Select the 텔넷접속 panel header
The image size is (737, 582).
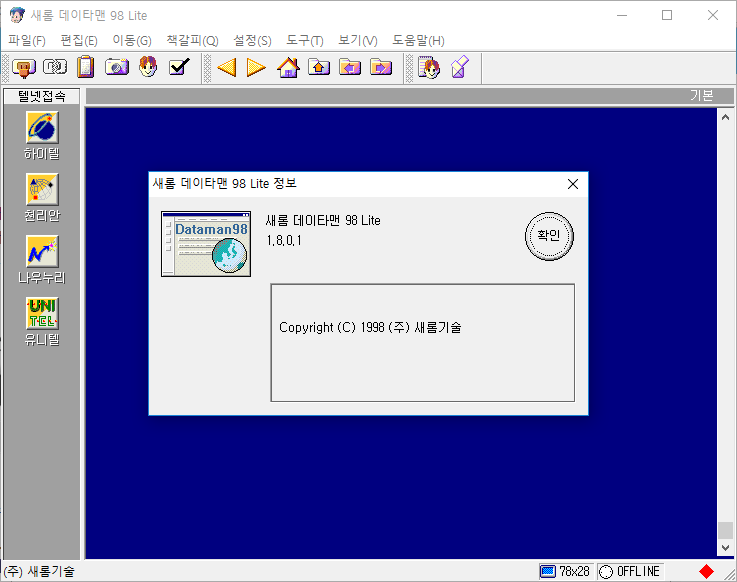(x=42, y=96)
